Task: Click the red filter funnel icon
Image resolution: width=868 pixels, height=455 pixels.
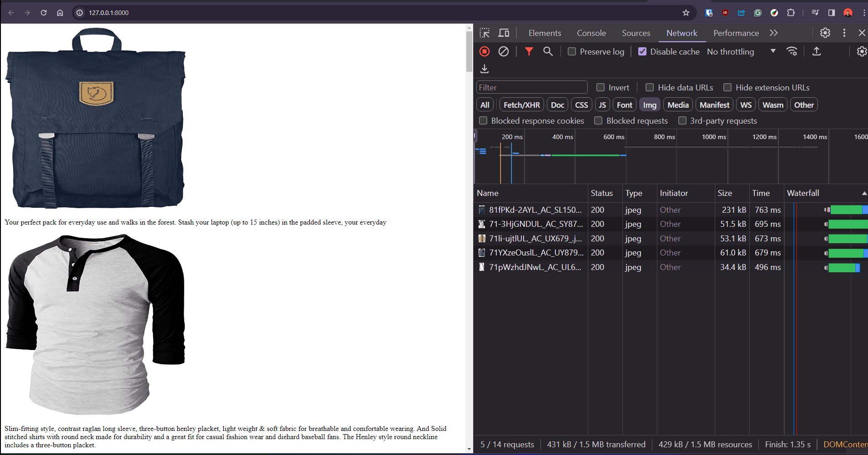Action: [x=529, y=52]
